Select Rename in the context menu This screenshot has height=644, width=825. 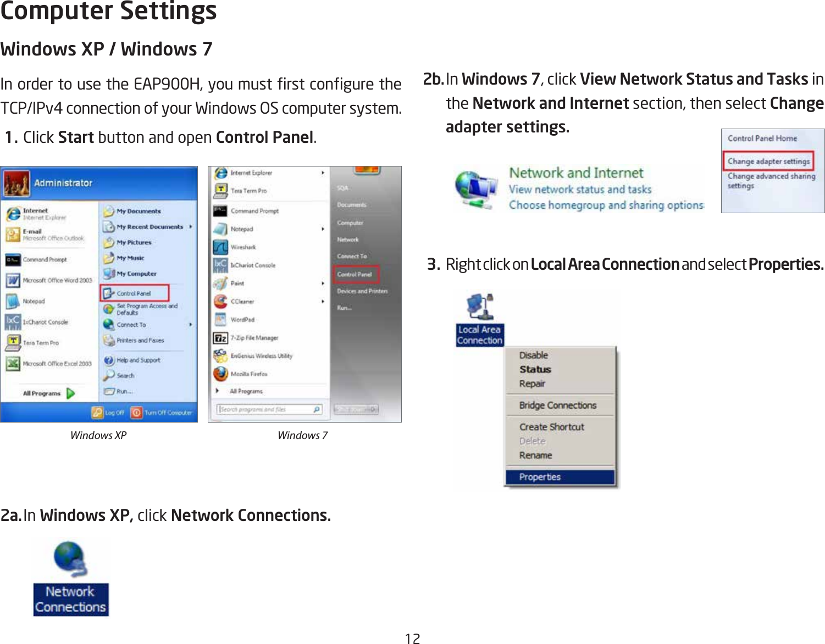coord(536,456)
